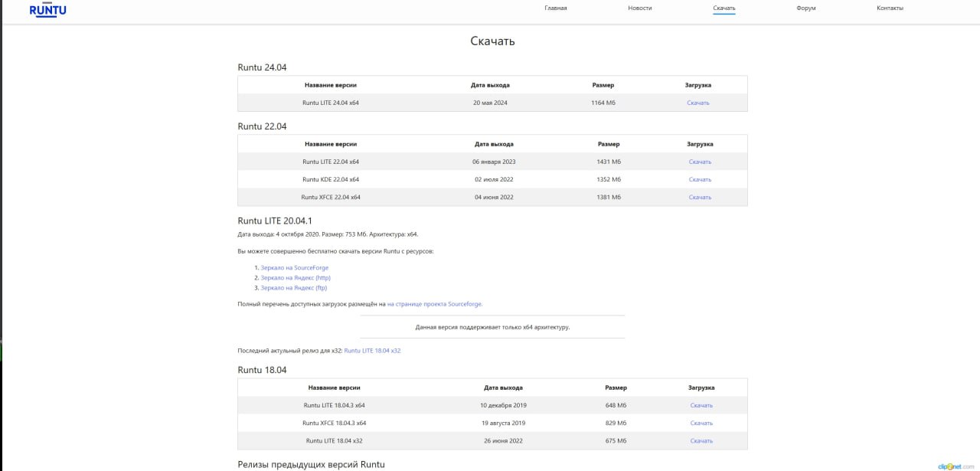The height and width of the screenshot is (471, 980).
Task: Open the Главная menu item
Action: [x=556, y=8]
